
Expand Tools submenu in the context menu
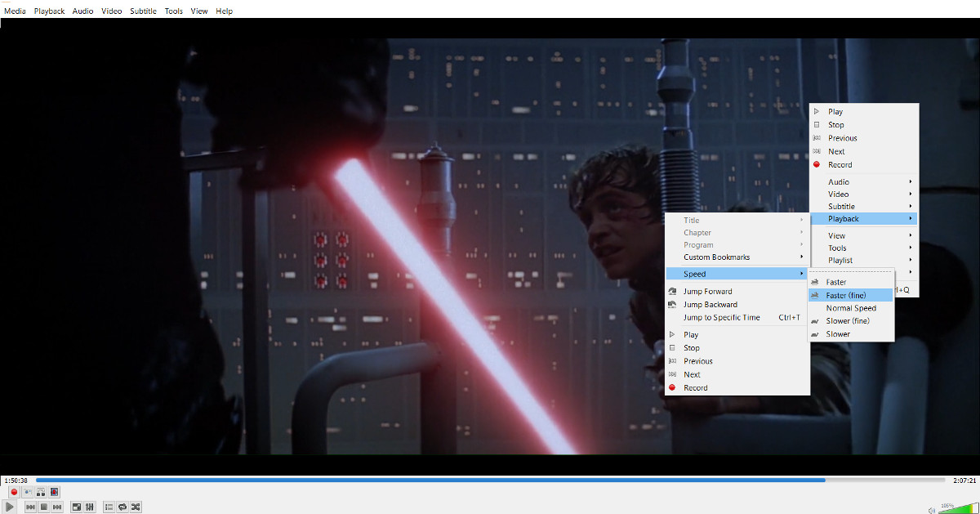point(864,248)
